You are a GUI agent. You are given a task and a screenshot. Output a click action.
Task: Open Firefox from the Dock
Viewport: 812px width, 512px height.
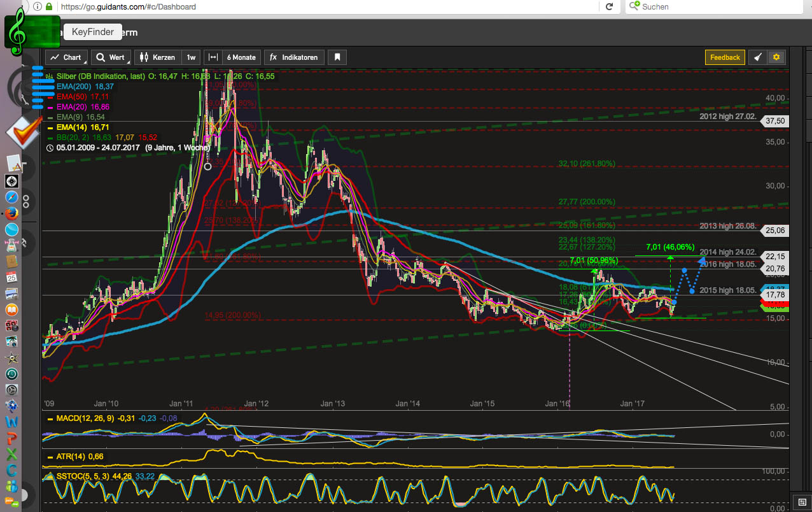coord(12,213)
